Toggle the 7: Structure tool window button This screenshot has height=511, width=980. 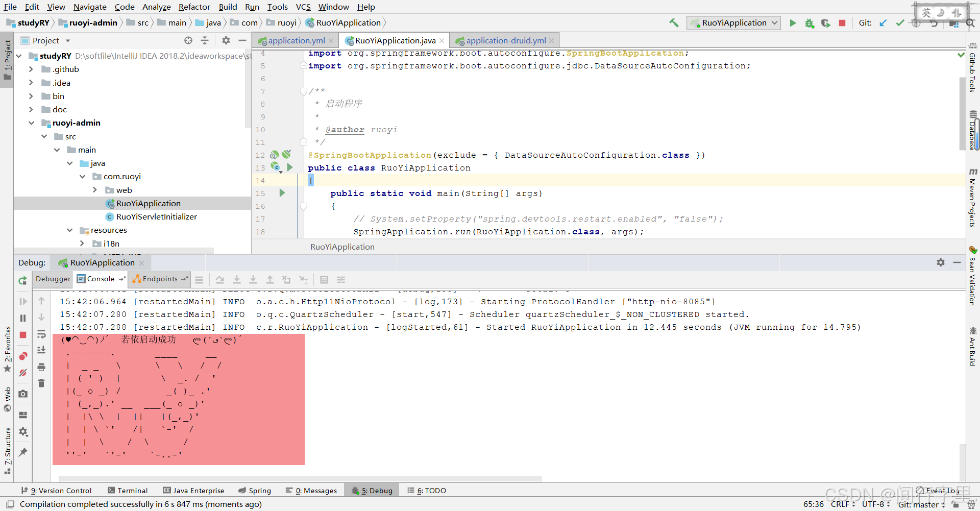coord(7,451)
